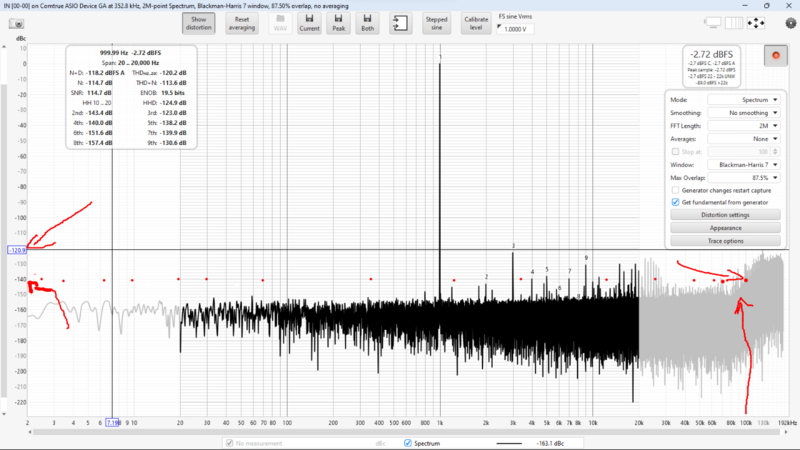Screen dimensions: 800x450
Task: Click the horizontal frequency scrollbar
Action: point(400,432)
